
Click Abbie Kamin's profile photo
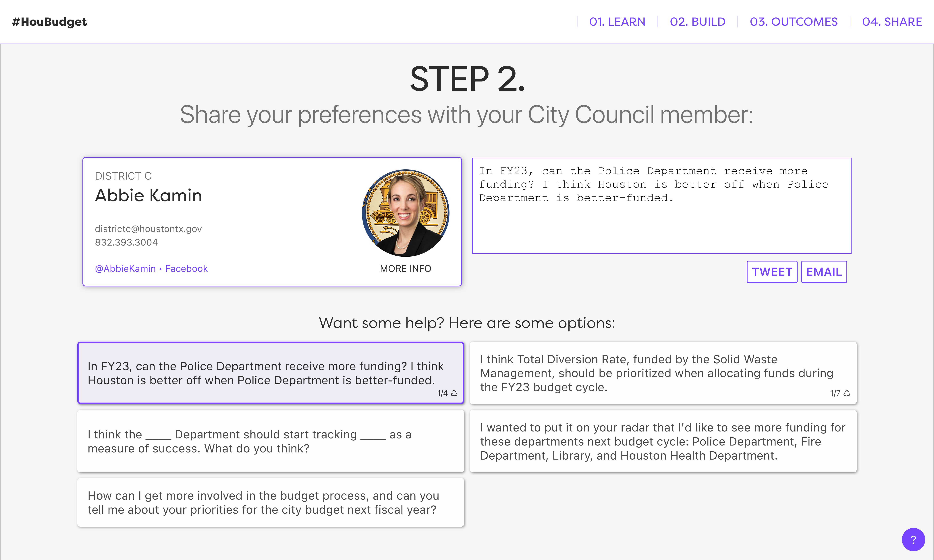406,213
